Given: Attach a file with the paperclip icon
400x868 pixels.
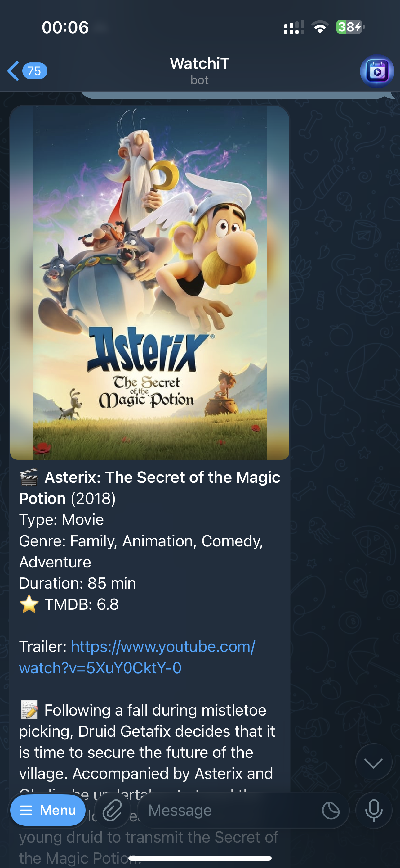Looking at the screenshot, I should click(x=113, y=810).
